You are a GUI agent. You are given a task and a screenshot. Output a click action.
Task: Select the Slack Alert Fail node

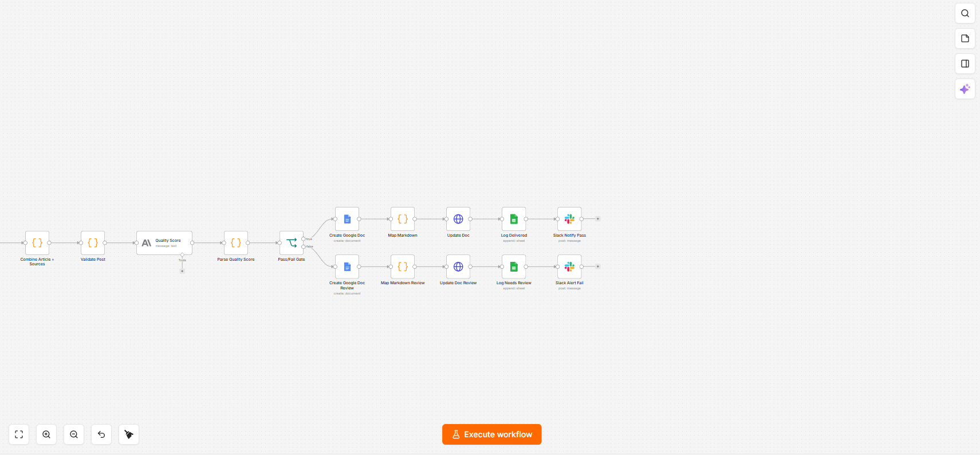pos(569,266)
